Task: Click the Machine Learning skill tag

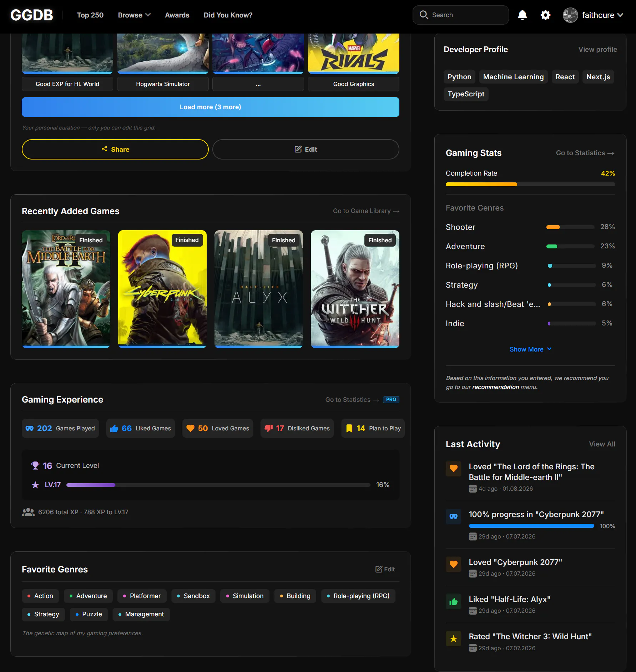Action: pos(513,77)
